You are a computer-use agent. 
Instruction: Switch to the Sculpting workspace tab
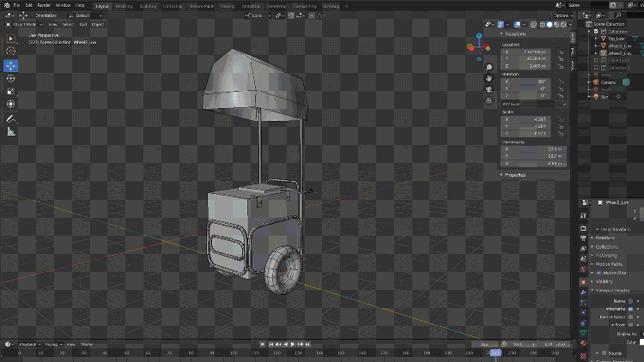coord(149,5)
